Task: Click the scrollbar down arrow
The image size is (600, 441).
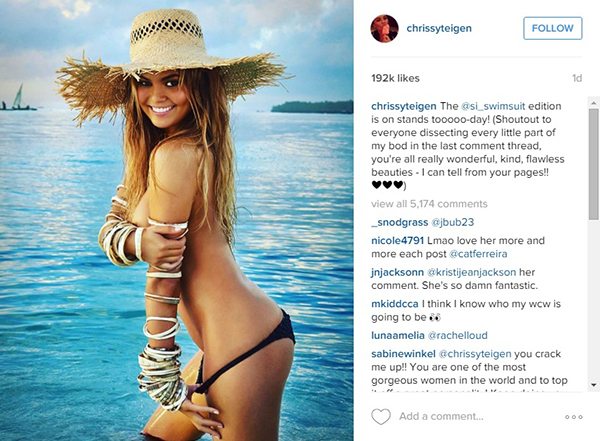Action: [x=593, y=385]
